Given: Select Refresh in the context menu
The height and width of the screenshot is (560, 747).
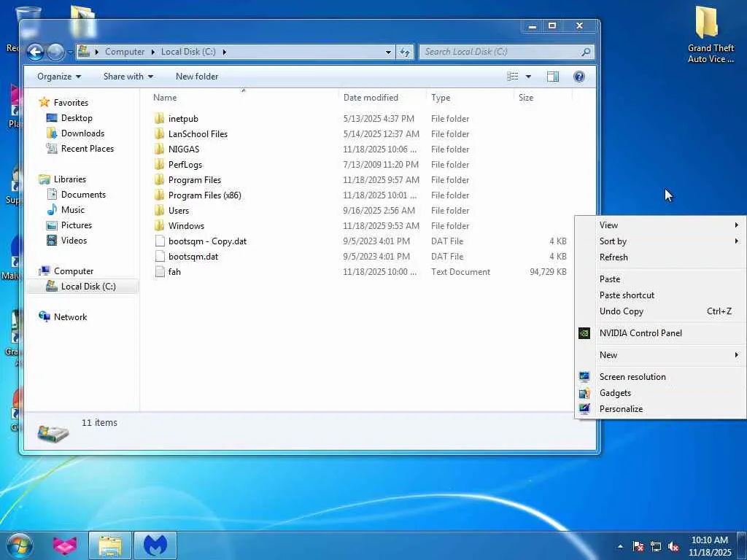Looking at the screenshot, I should point(614,257).
